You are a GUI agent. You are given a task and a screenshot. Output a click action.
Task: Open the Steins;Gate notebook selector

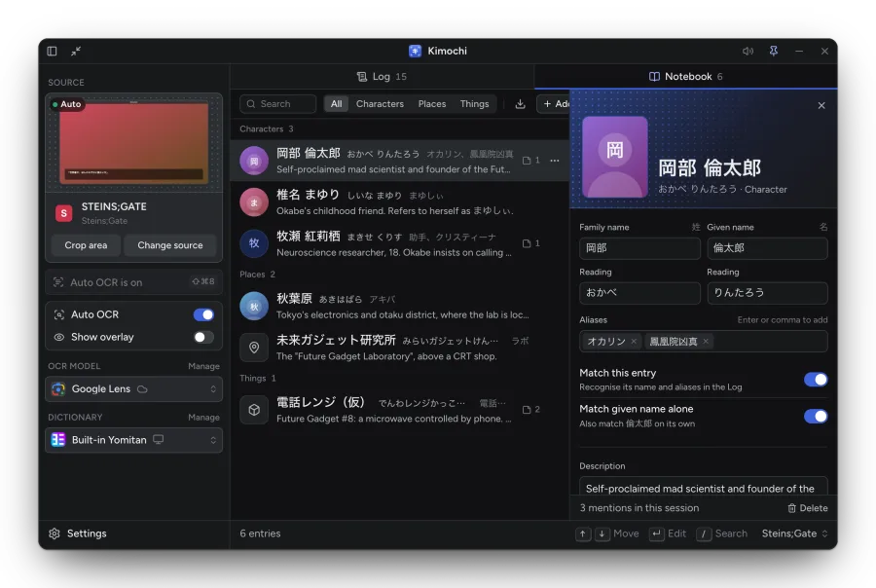click(x=794, y=533)
